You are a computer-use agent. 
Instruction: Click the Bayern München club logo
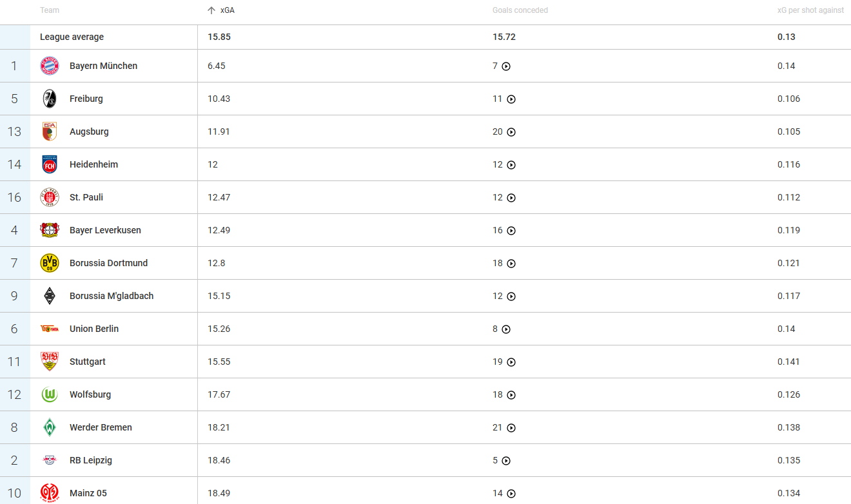(x=50, y=66)
